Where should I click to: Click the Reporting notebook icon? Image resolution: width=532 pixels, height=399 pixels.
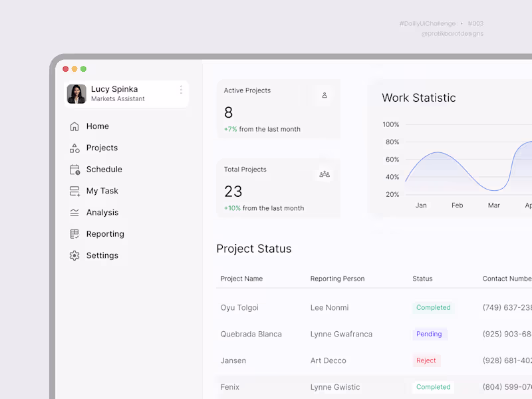[x=74, y=233]
